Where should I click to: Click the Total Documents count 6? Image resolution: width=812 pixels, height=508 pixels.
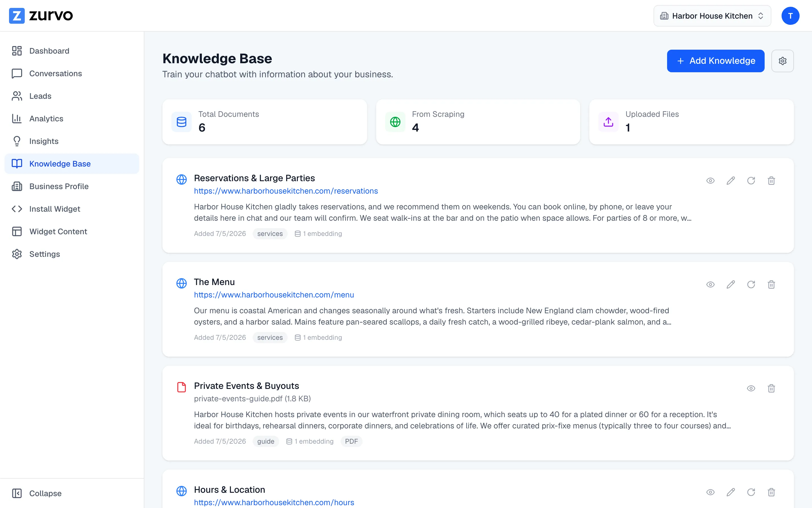point(202,128)
